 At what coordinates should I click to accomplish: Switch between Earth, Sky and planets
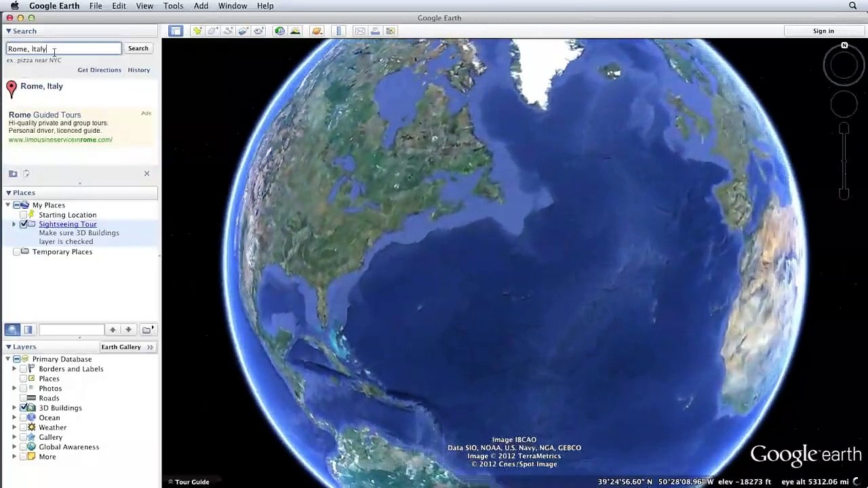(x=317, y=31)
